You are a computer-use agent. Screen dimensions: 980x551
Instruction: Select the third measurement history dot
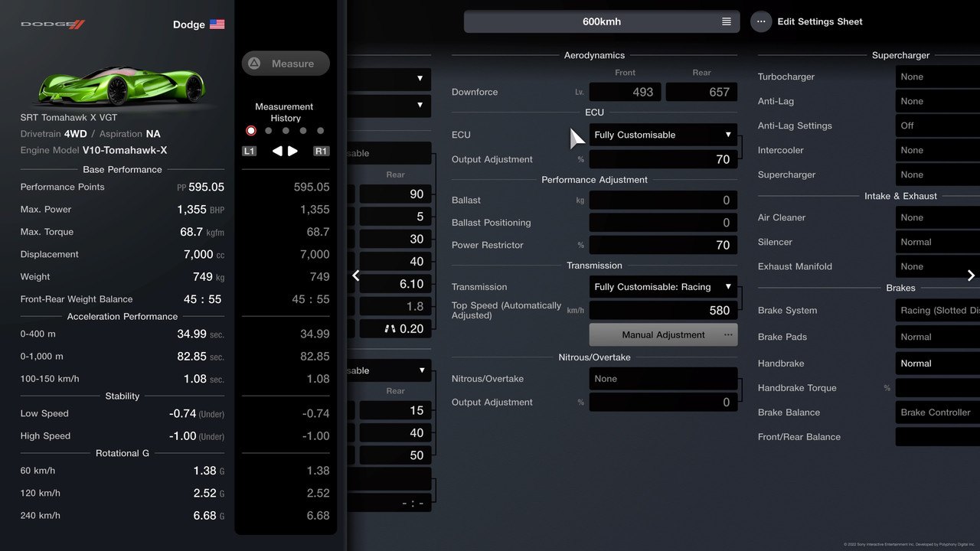pyautogui.click(x=286, y=131)
